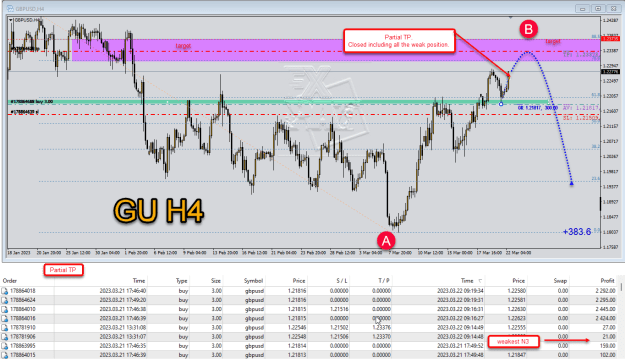Image resolution: width=625 pixels, height=361 pixels.
Task: Select close price cell 1.22580
Action: (517, 291)
